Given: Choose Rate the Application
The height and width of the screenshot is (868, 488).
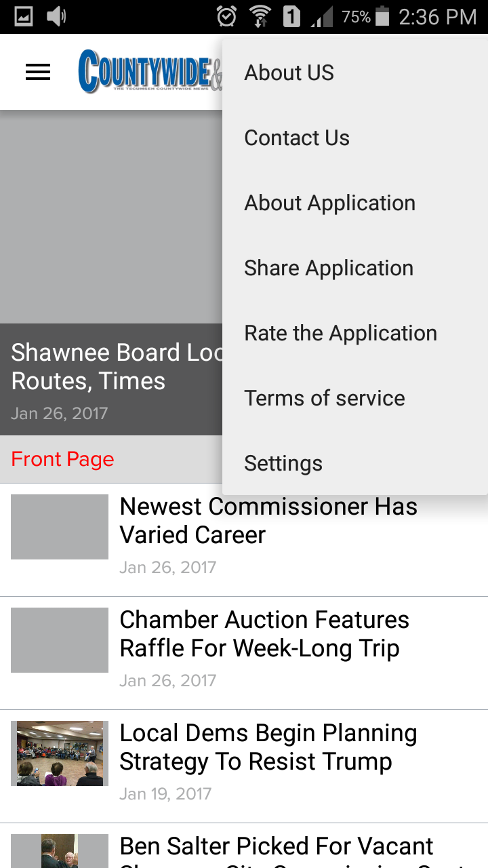Looking at the screenshot, I should (x=340, y=333).
